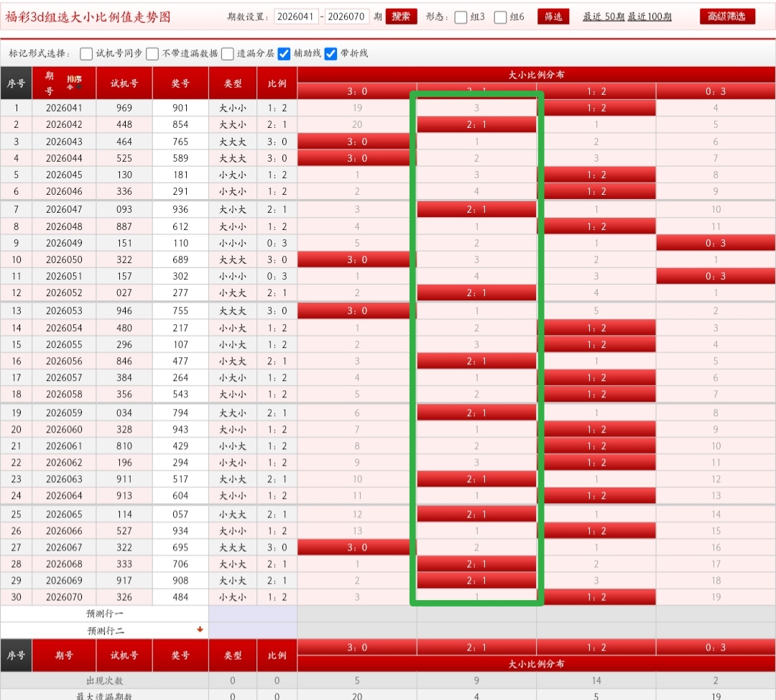The image size is (776, 700).
Task: Uncheck the 辅助线 checkbox
Action: click(284, 53)
